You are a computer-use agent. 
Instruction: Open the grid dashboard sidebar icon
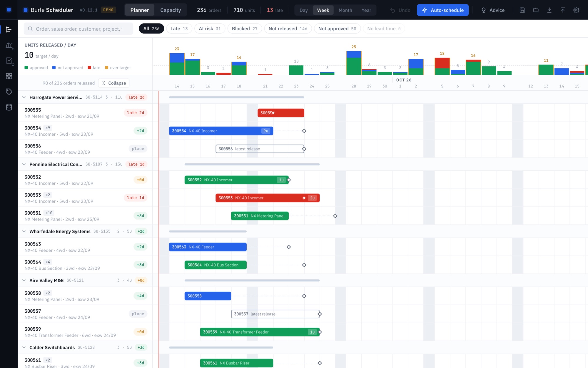[9, 76]
